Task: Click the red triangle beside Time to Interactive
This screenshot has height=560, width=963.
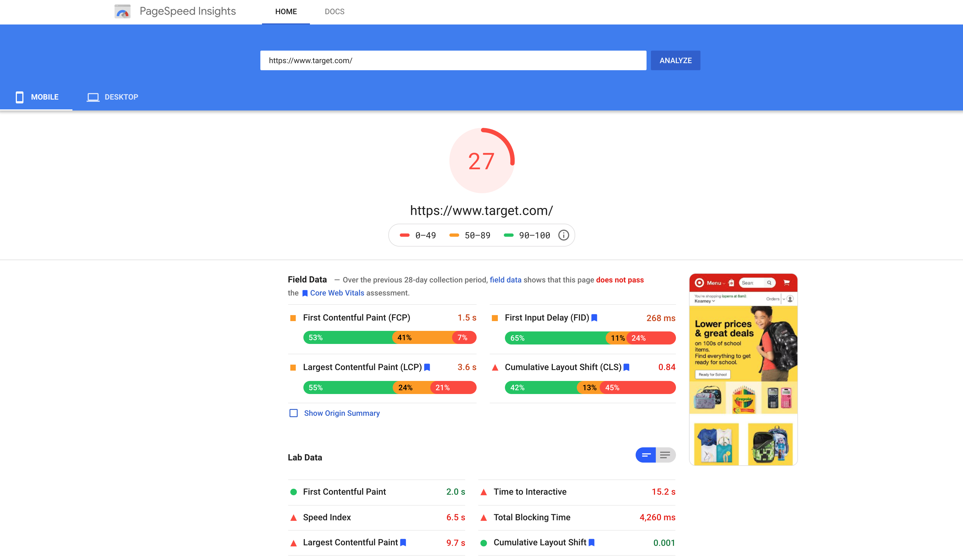Action: point(483,492)
